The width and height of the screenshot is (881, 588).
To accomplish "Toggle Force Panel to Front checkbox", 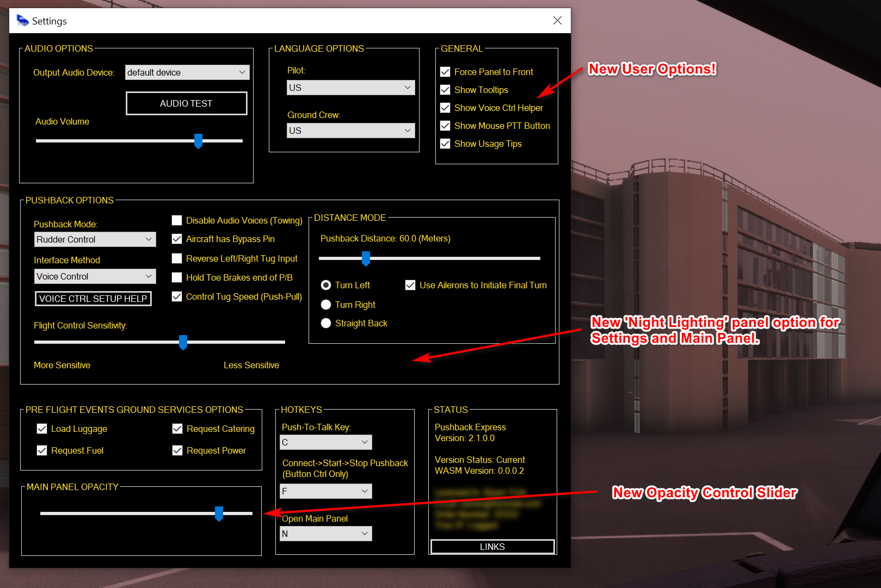I will 445,72.
